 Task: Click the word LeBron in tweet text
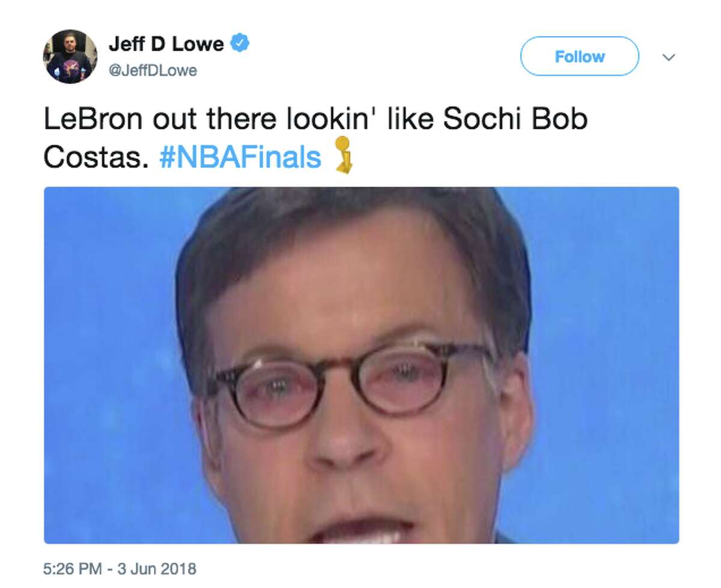(93, 120)
